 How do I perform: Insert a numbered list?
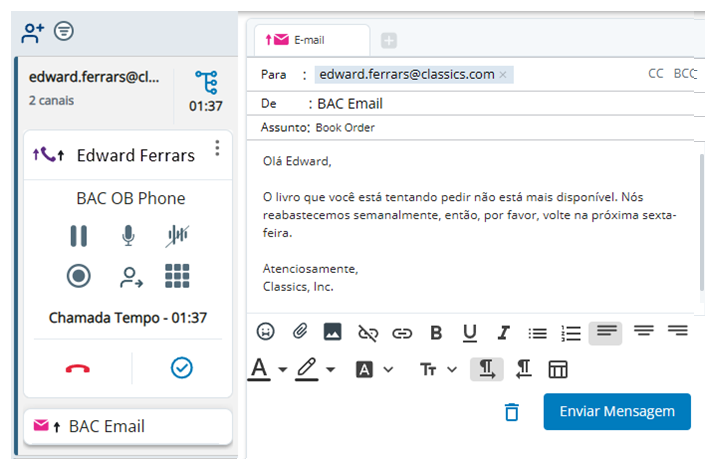(571, 333)
